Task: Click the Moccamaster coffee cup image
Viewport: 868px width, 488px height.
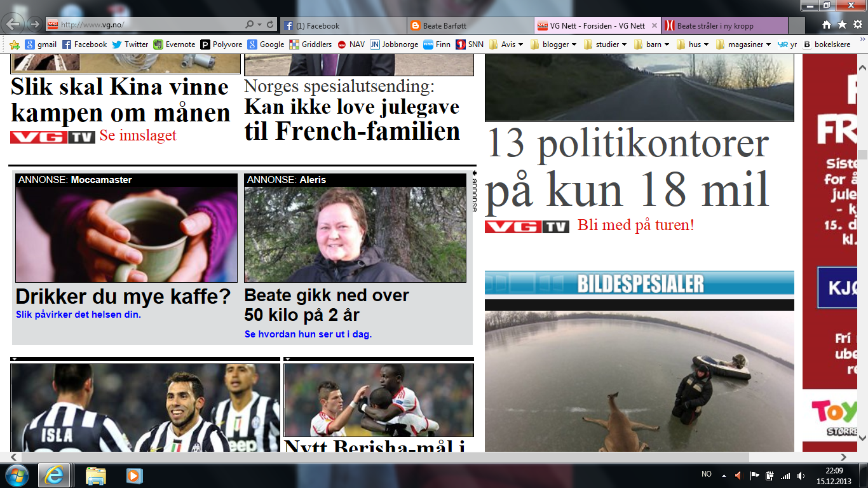Action: (x=126, y=234)
